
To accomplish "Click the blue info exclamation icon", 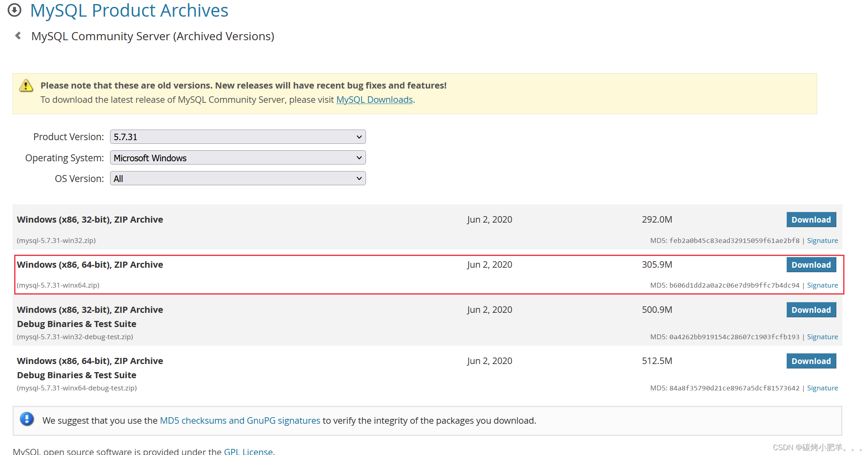I will (x=27, y=419).
